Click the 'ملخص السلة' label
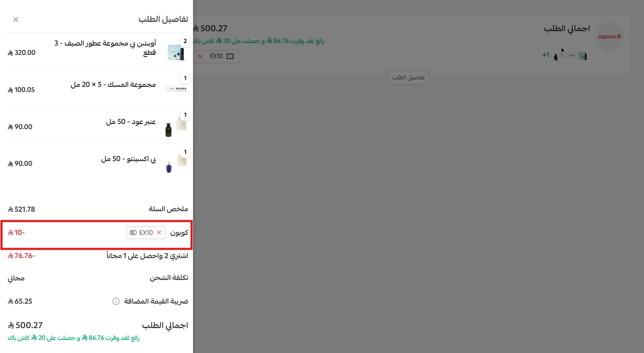This screenshot has height=353, width=644. 168,209
